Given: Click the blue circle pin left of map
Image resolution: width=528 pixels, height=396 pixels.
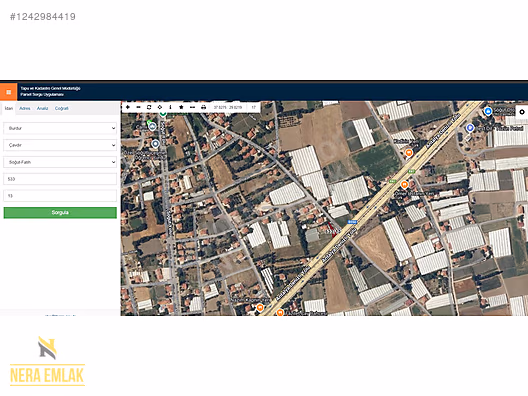Looking at the screenshot, I should [x=155, y=144].
